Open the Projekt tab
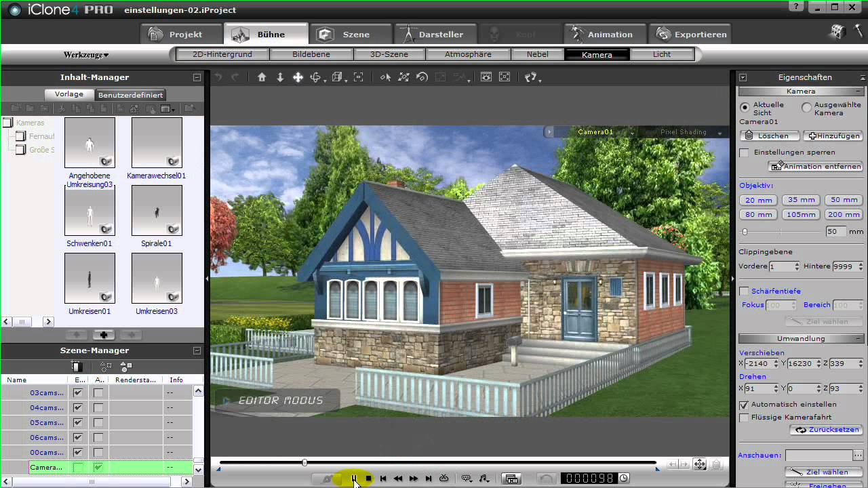 (180, 34)
